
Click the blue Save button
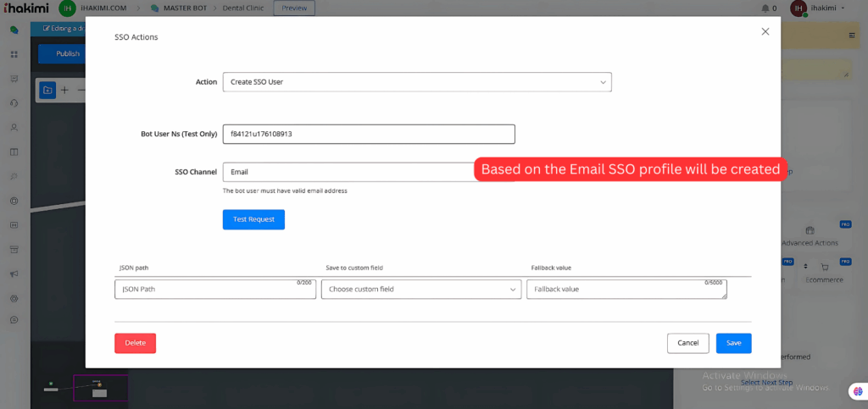[x=733, y=343]
